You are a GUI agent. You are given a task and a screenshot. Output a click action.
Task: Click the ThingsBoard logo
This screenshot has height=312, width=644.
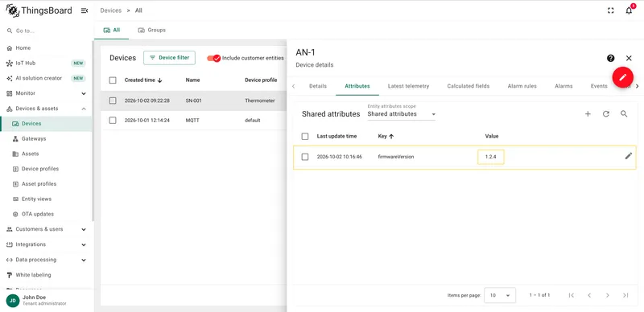39,10
